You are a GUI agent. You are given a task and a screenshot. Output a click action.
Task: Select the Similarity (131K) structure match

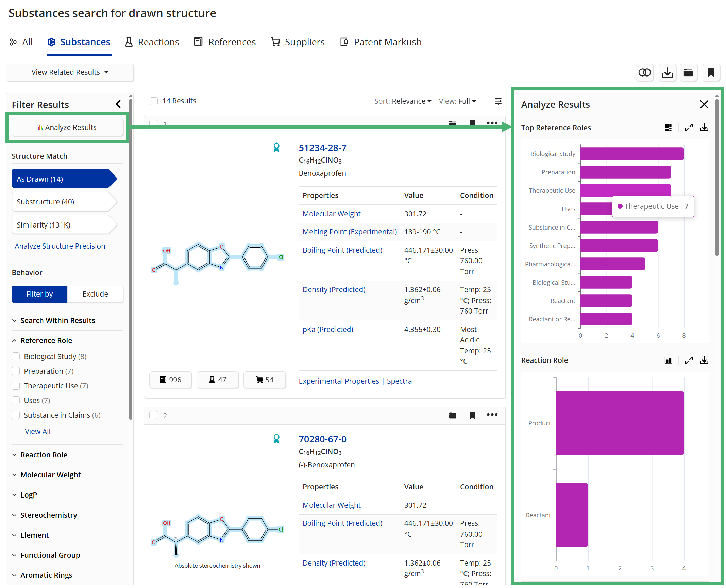(x=64, y=225)
